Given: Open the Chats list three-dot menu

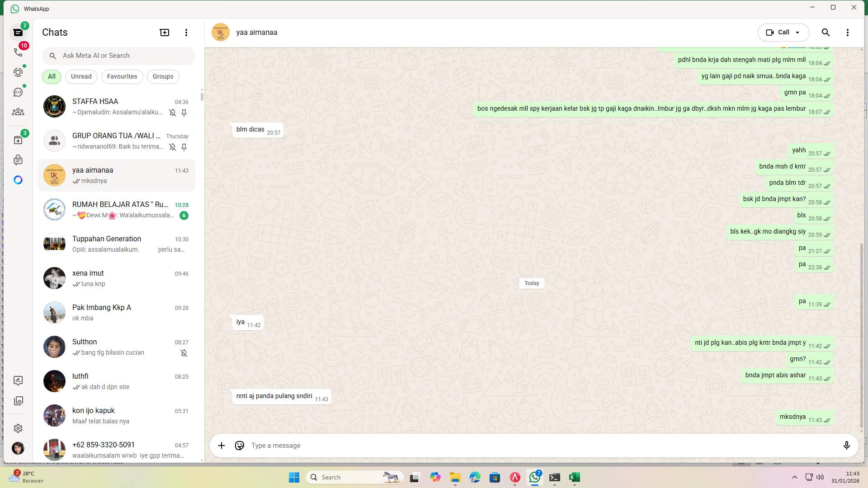Looking at the screenshot, I should coord(186,32).
